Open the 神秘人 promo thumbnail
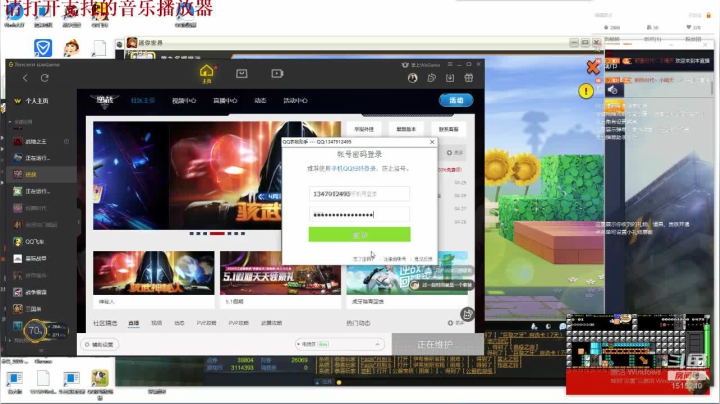 coord(153,273)
